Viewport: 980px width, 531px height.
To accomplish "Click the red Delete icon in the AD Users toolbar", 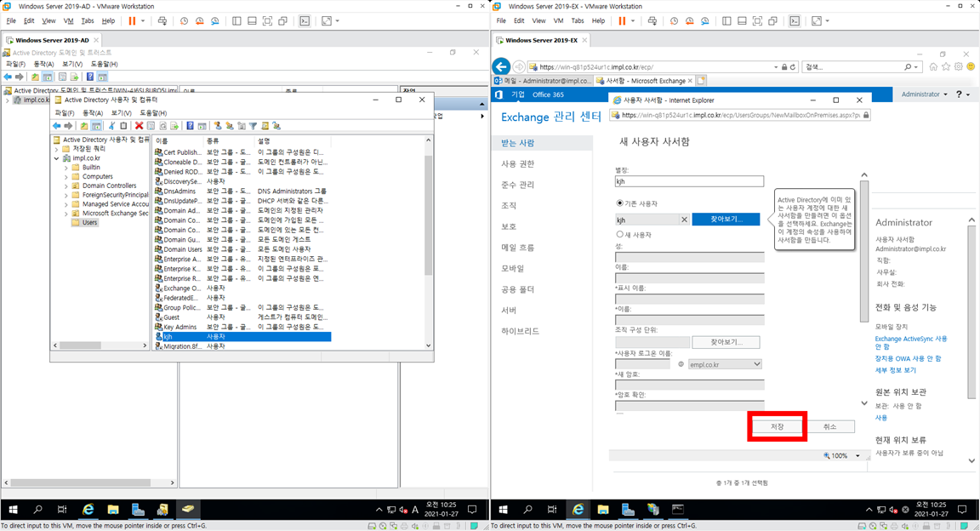I will (x=139, y=126).
